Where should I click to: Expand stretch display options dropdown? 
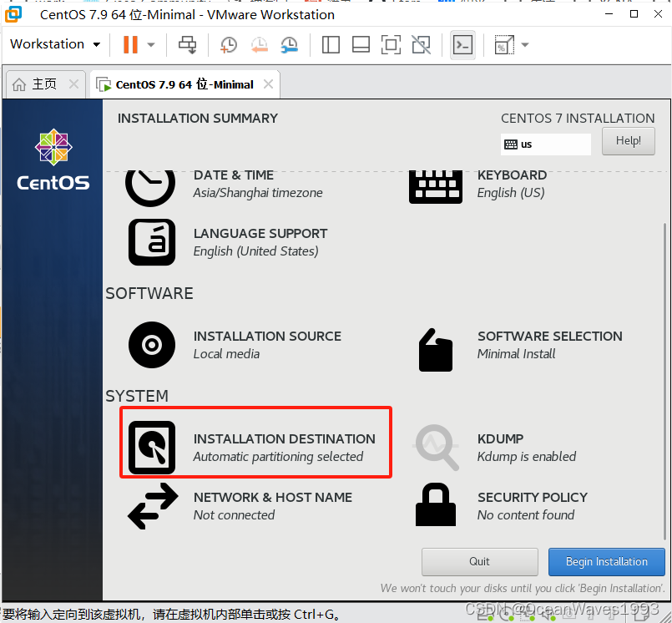point(525,44)
